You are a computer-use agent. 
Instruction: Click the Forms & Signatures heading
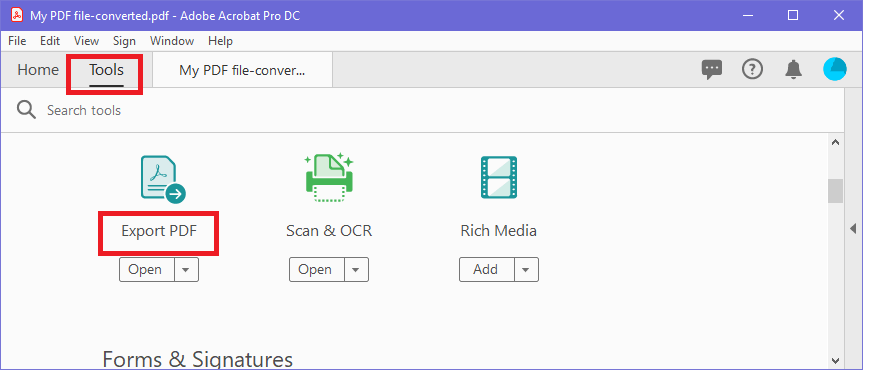(198, 359)
